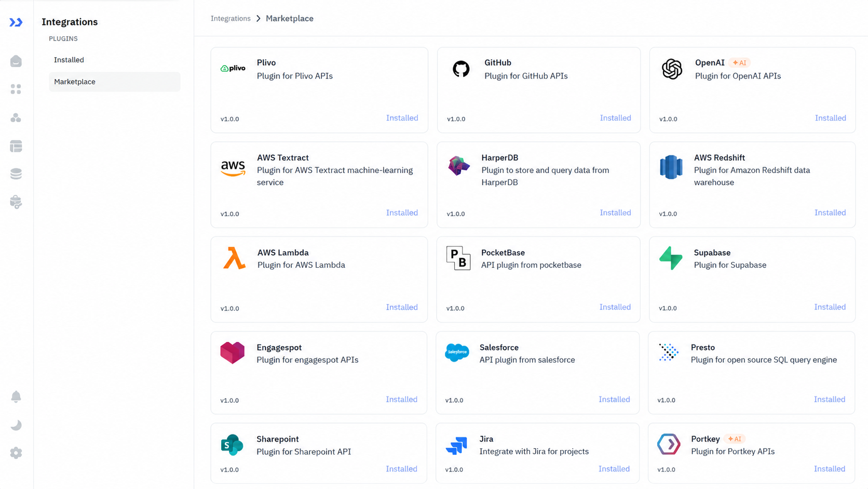Image resolution: width=868 pixels, height=489 pixels.
Task: Click the Integrations sidebar heading
Action: pos(70,22)
